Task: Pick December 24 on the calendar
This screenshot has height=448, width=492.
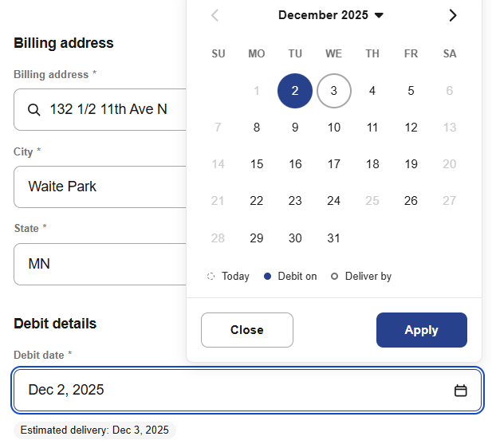Action: (x=334, y=201)
